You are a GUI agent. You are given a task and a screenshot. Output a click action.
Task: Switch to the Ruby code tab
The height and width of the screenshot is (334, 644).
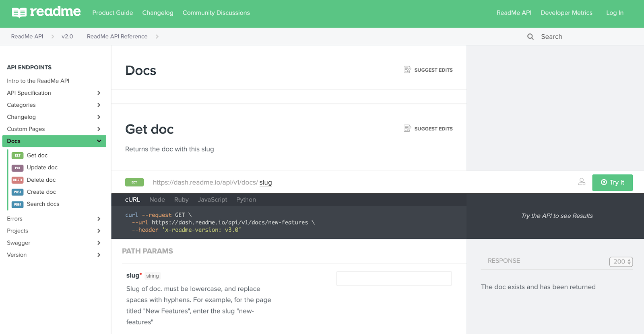click(x=181, y=200)
